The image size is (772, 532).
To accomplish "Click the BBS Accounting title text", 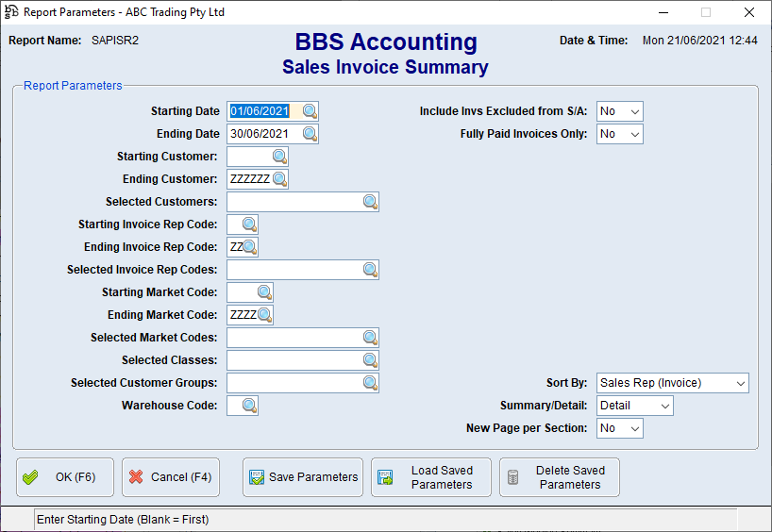I will point(386,42).
